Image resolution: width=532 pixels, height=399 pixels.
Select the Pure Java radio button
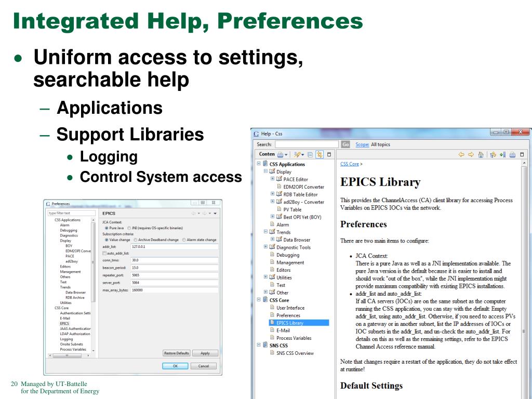[x=107, y=228]
